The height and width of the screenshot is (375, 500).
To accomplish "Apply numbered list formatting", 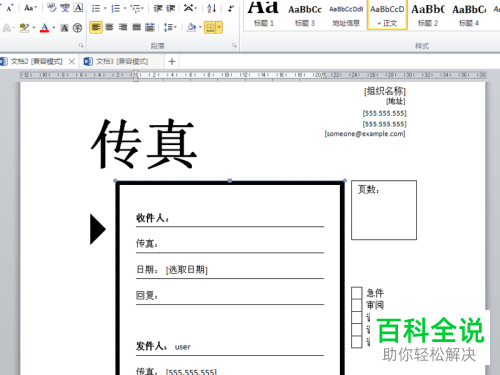I will coord(116,8).
